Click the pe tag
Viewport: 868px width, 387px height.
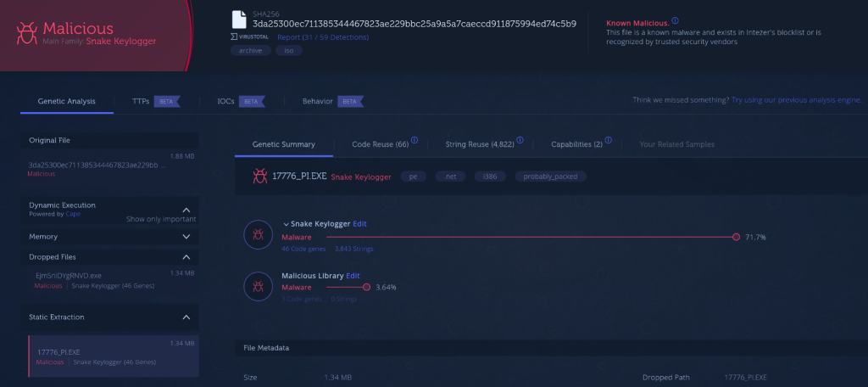(413, 177)
